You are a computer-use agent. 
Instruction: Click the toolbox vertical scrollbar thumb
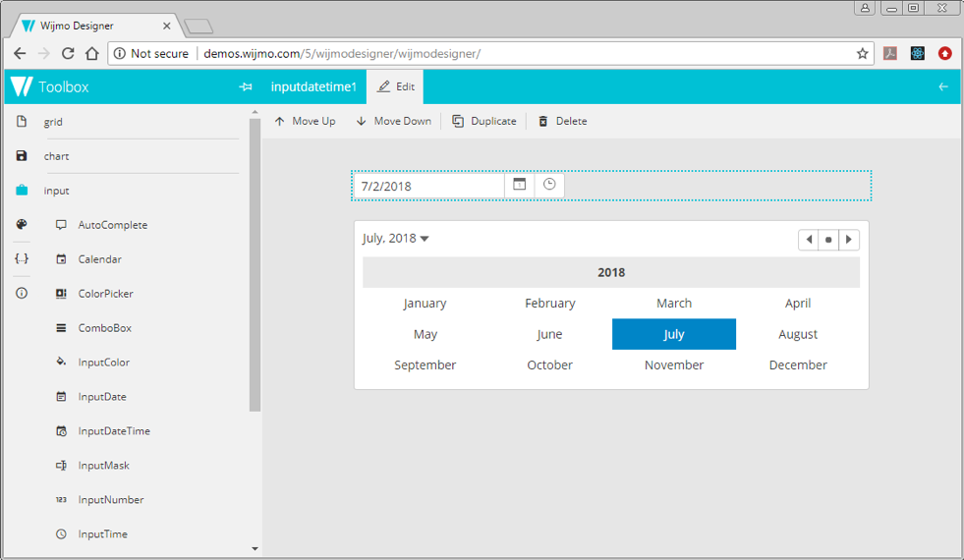tap(255, 264)
